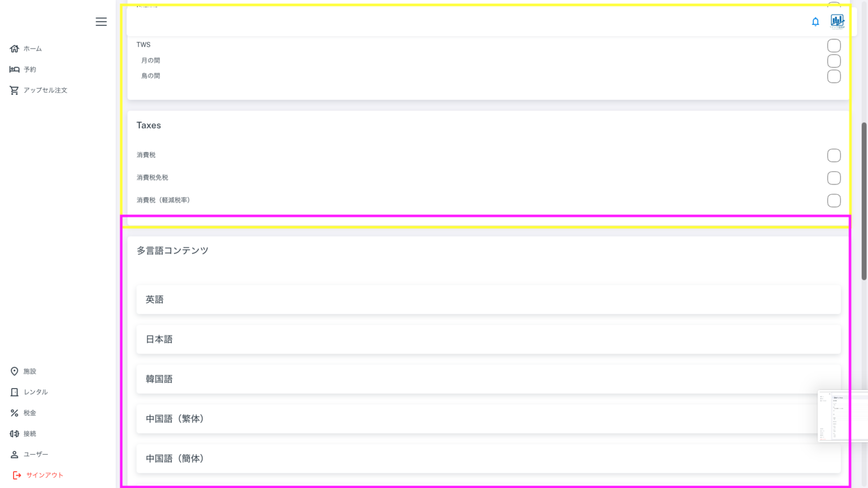Click the vertical page scrollbar
868x488 pixels.
point(863,201)
